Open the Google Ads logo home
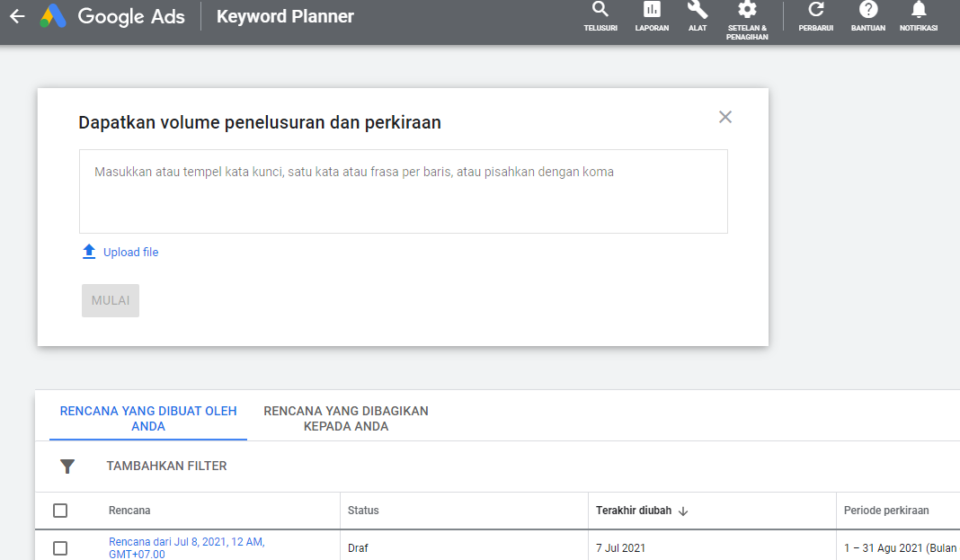This screenshot has width=960, height=560. click(x=112, y=16)
